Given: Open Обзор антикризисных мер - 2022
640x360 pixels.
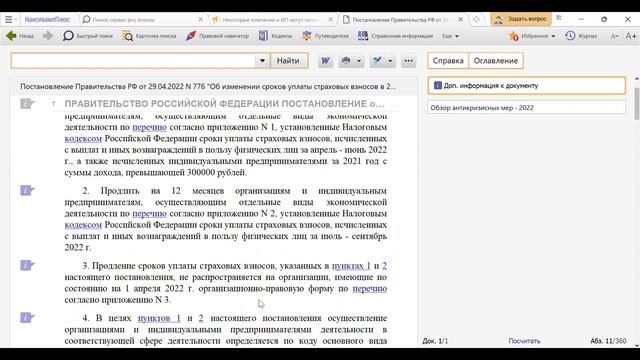Looking at the screenshot, I should [527, 108].
